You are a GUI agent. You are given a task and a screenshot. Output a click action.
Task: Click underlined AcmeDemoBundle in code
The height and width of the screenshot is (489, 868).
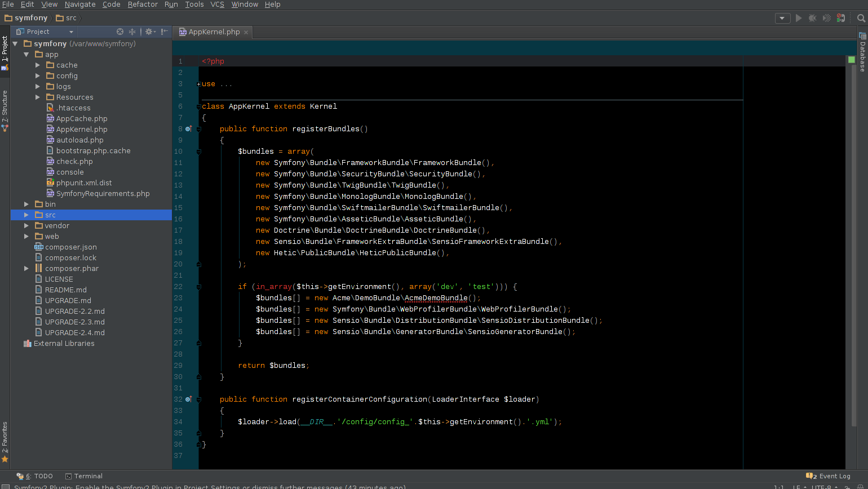(436, 298)
